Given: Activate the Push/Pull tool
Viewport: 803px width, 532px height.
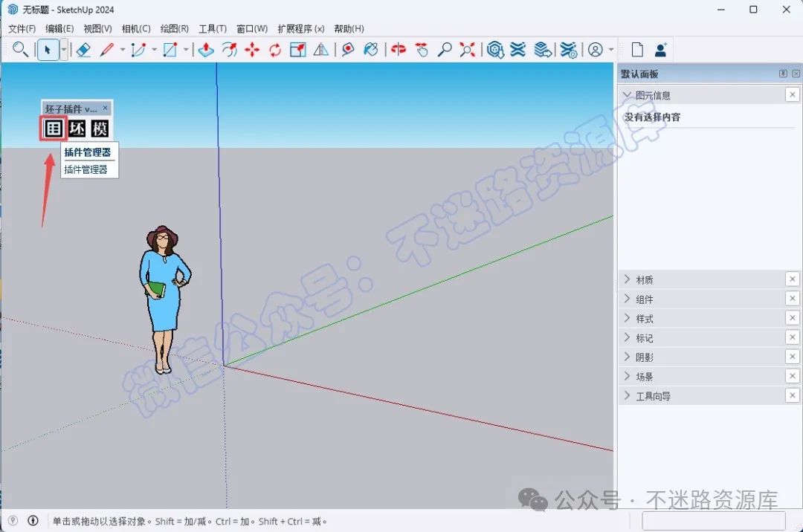Looking at the screenshot, I should (206, 50).
